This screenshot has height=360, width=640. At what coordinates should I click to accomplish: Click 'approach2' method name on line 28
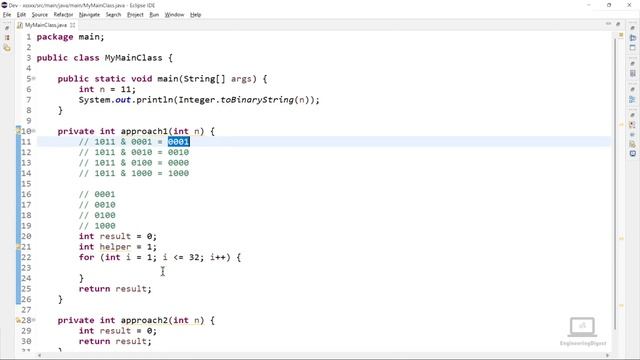coord(144,320)
